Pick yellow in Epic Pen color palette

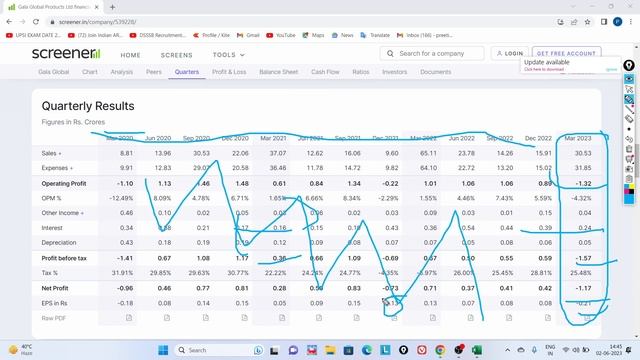pos(631,187)
